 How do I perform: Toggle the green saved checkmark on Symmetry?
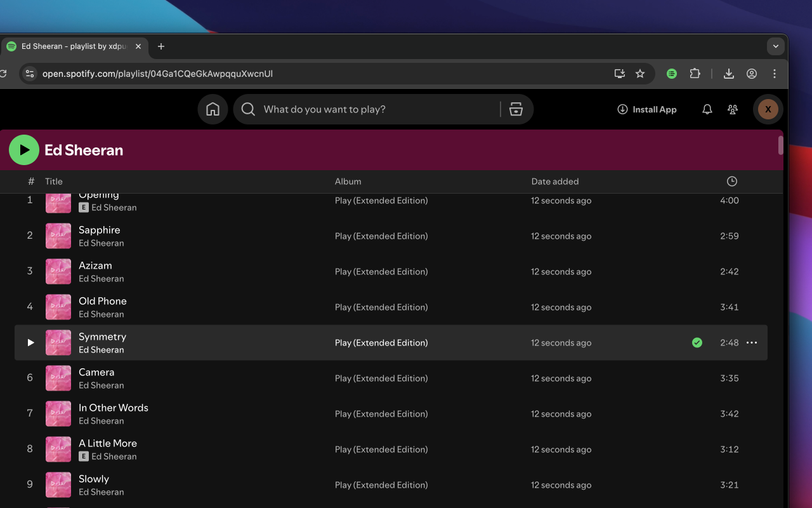(x=697, y=342)
